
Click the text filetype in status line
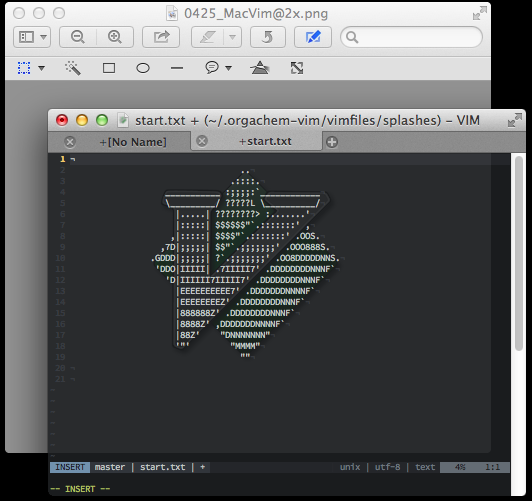[x=425, y=467]
